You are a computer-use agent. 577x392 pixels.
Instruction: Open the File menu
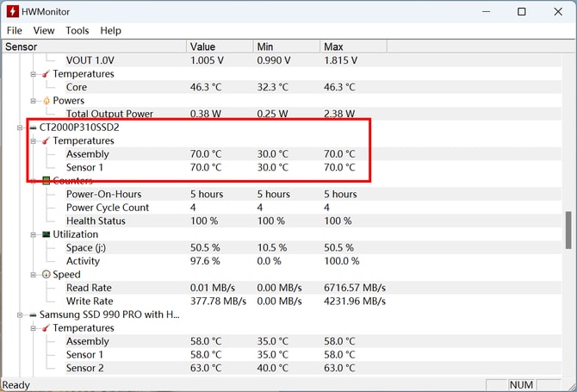tap(15, 30)
